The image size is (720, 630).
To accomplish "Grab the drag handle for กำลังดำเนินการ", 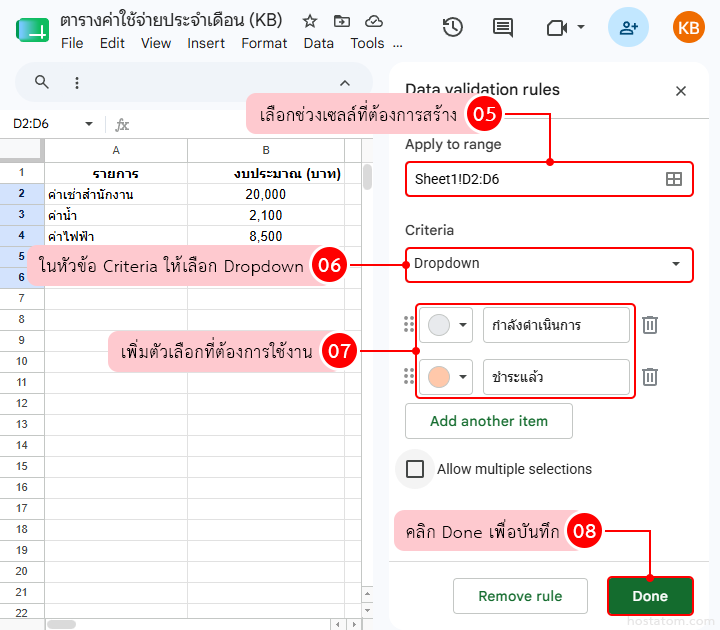I will [x=409, y=324].
